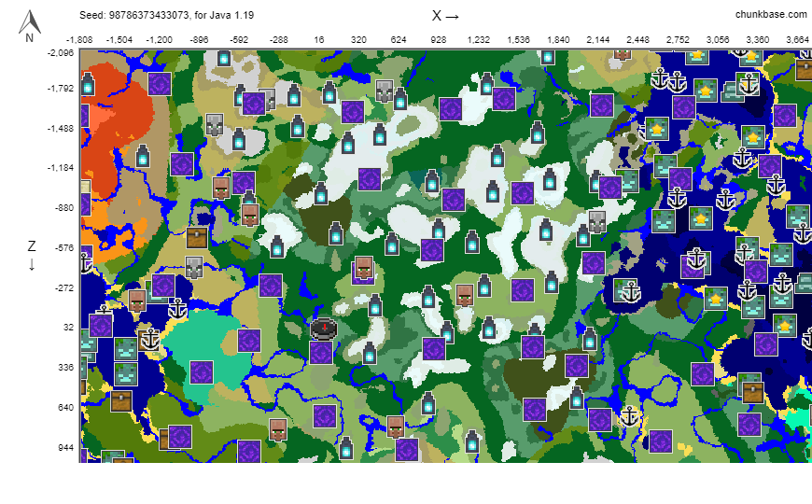812x504 pixels.
Task: Click X-axis label '3,664'
Action: 797,40
